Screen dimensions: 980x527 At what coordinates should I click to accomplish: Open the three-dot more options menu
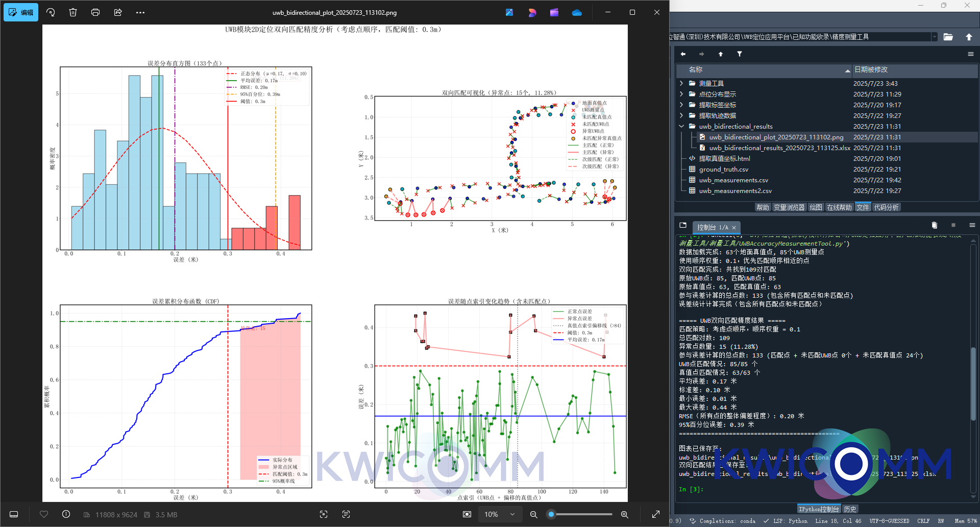[x=140, y=12]
